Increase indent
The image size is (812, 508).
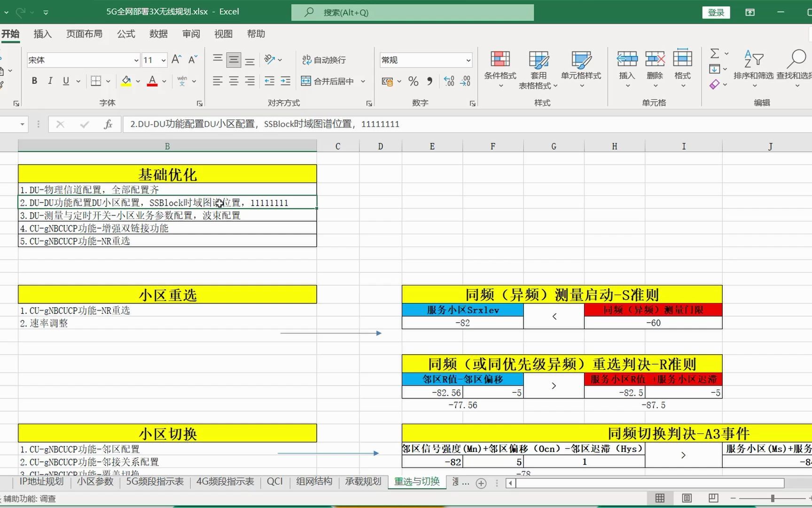[x=285, y=81]
